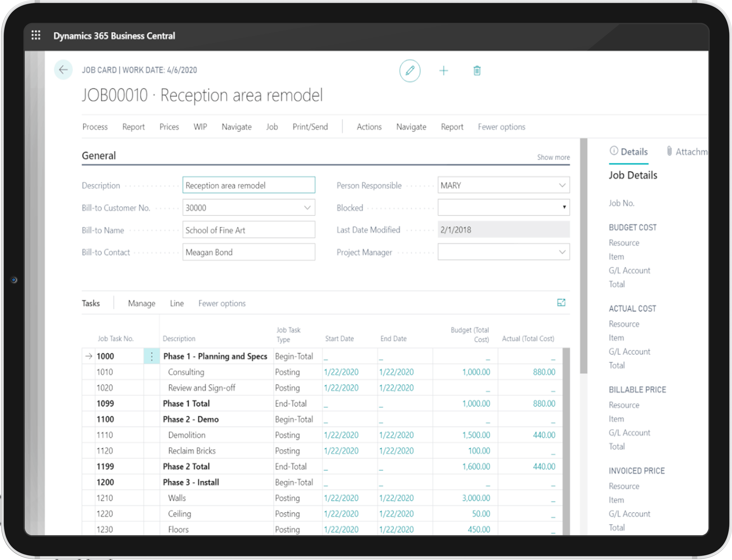Open Person Responsible dropdown
The height and width of the screenshot is (560, 732).
pos(562,185)
